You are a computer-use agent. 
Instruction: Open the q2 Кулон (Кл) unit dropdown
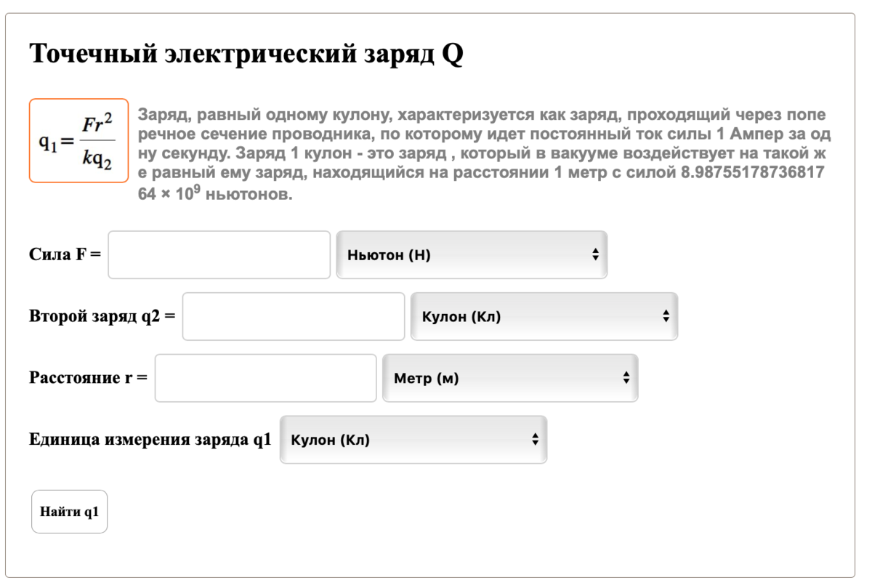click(544, 316)
